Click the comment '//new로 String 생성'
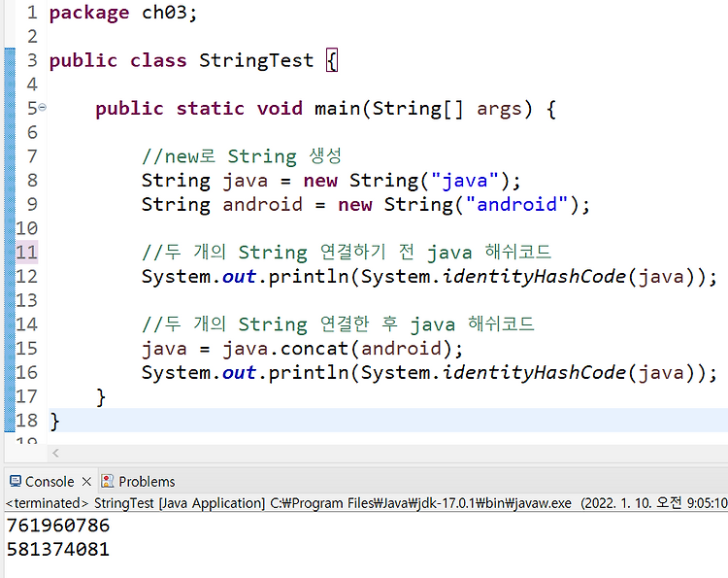This screenshot has height=578, width=728. point(242,156)
